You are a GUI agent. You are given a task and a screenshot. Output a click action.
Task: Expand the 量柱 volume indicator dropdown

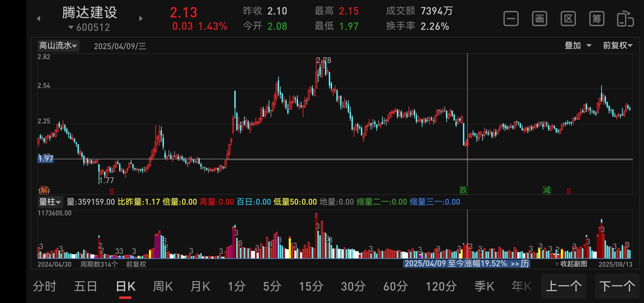pyautogui.click(x=50, y=202)
